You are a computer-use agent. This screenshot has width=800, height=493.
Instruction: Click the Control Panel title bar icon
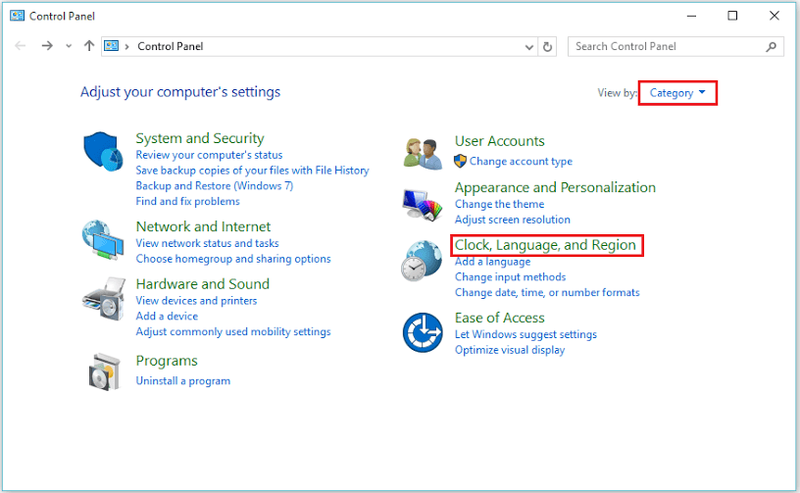tap(17, 16)
